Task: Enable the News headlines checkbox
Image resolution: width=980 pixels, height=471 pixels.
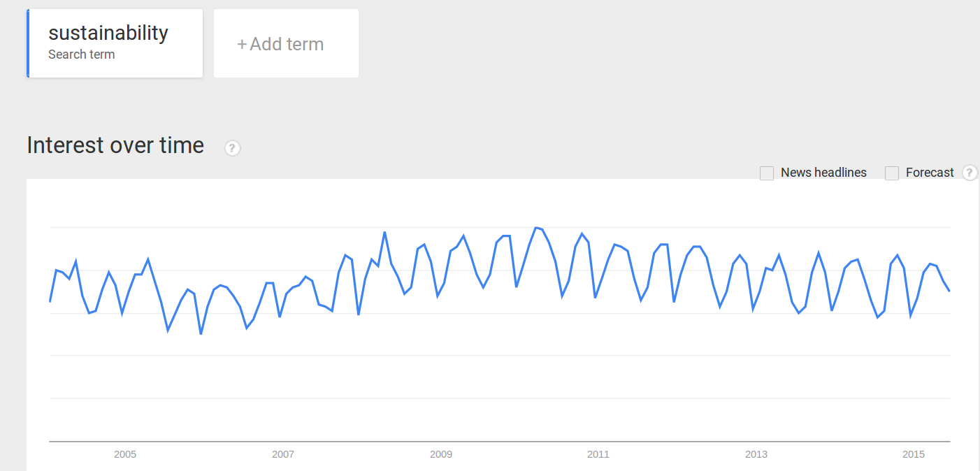Action: [767, 173]
